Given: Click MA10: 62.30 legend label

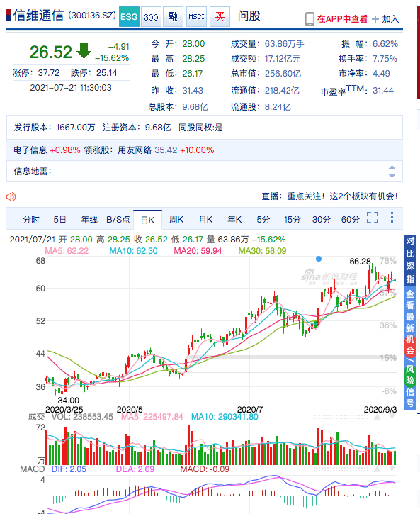Looking at the screenshot, I should pos(133,251).
